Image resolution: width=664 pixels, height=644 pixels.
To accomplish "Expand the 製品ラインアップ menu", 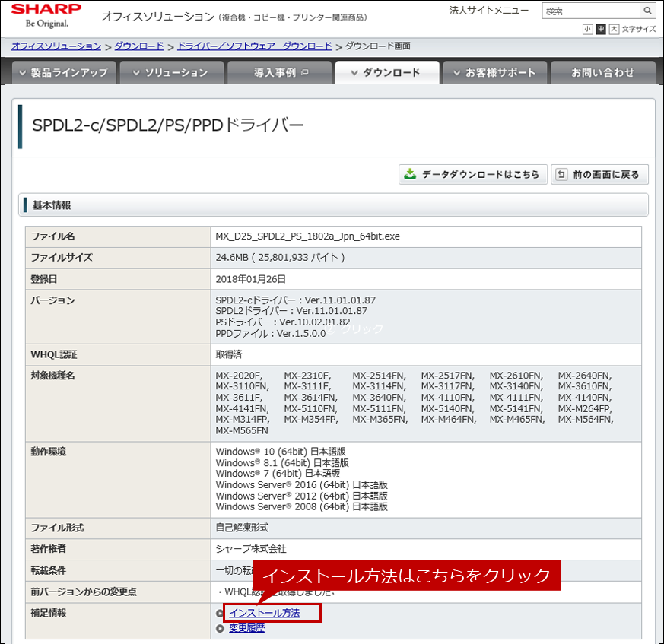I will (x=64, y=73).
